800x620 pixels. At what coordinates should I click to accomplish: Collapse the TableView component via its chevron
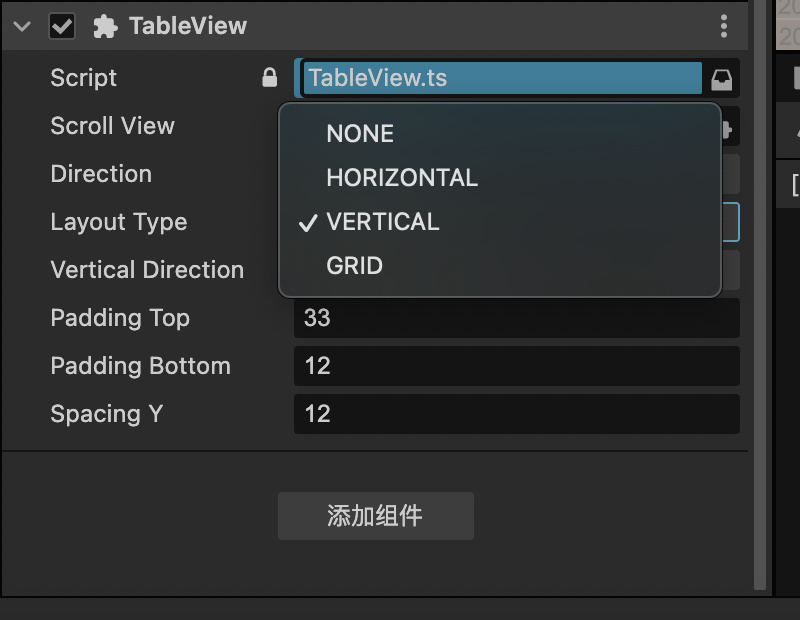(x=20, y=26)
